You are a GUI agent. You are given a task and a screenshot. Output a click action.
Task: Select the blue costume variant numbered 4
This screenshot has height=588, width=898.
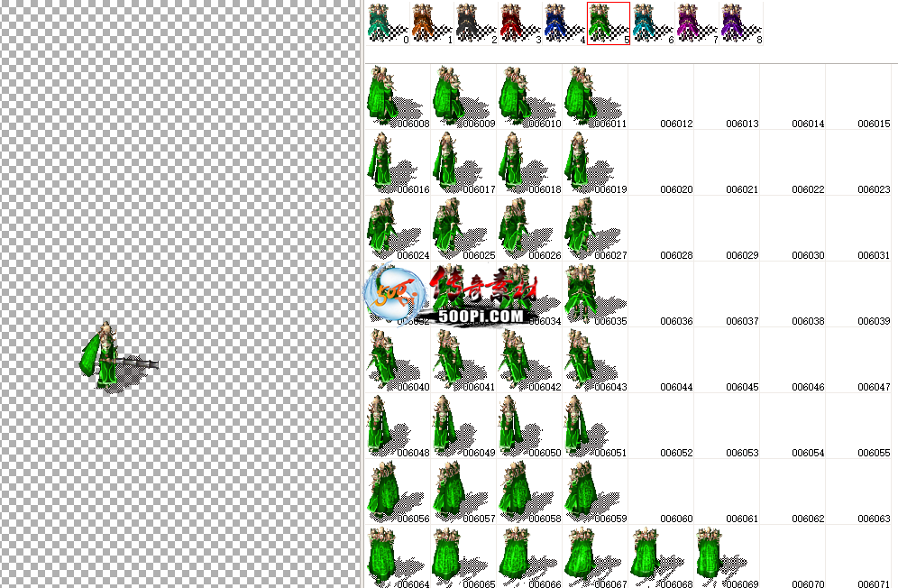point(564,23)
